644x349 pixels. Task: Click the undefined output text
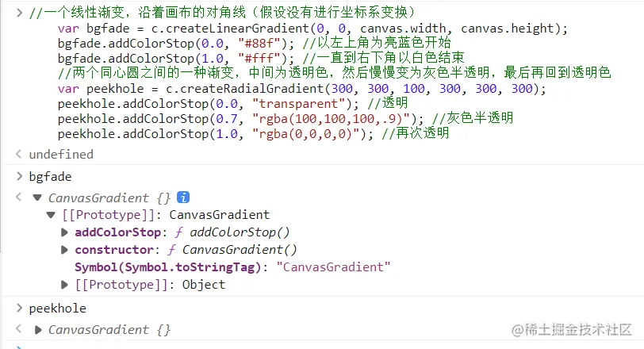[61, 155]
